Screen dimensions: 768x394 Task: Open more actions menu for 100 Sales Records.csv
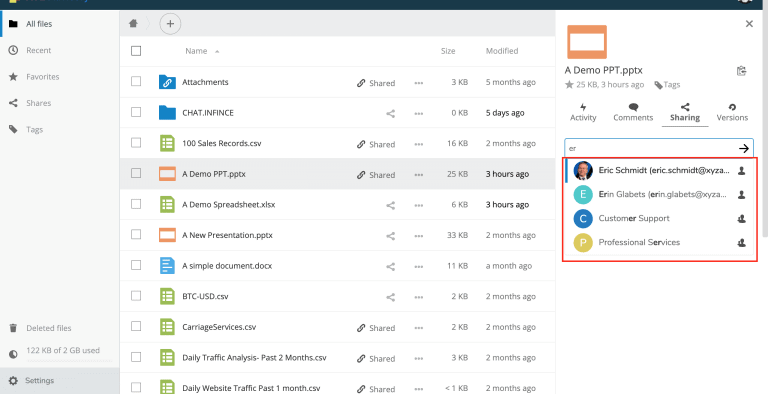[419, 144]
